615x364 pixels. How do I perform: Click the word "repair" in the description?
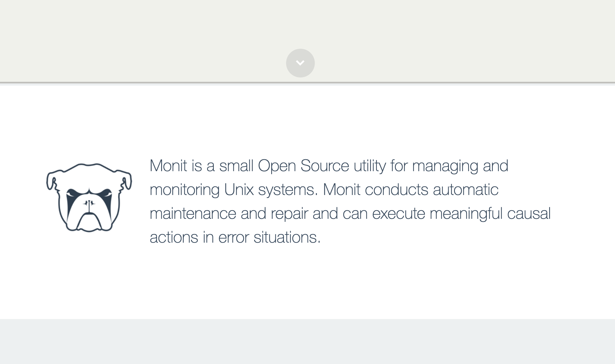[x=289, y=213]
